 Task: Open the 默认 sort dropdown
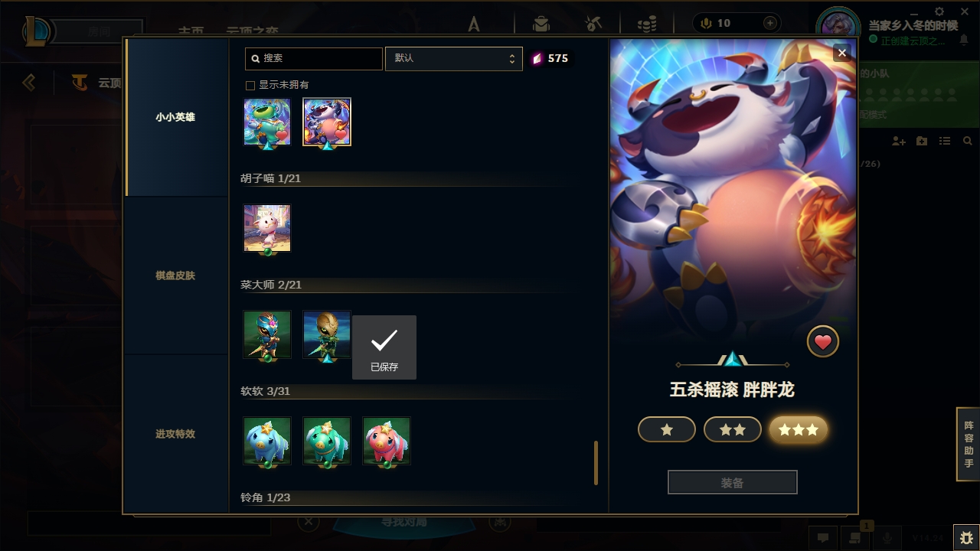click(454, 59)
